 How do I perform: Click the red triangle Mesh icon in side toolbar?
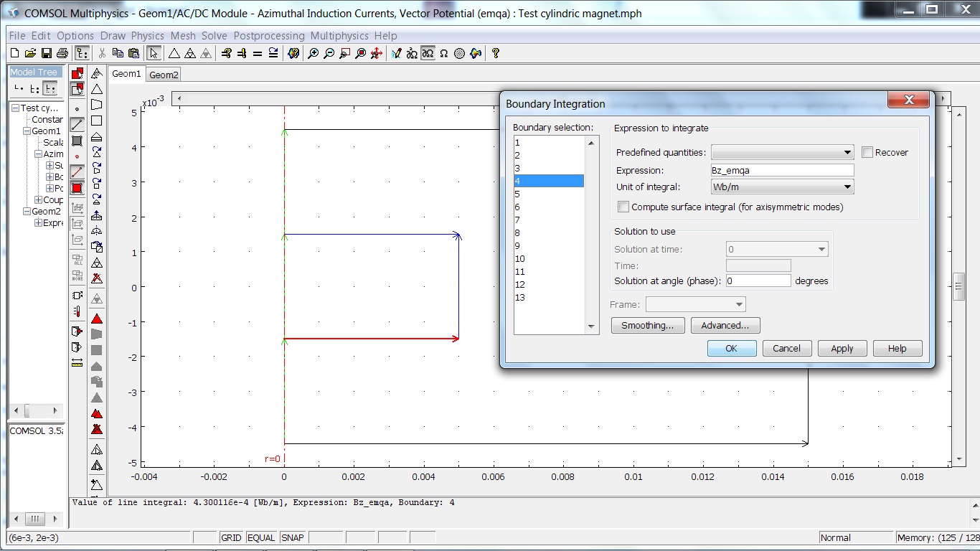pyautogui.click(x=96, y=319)
